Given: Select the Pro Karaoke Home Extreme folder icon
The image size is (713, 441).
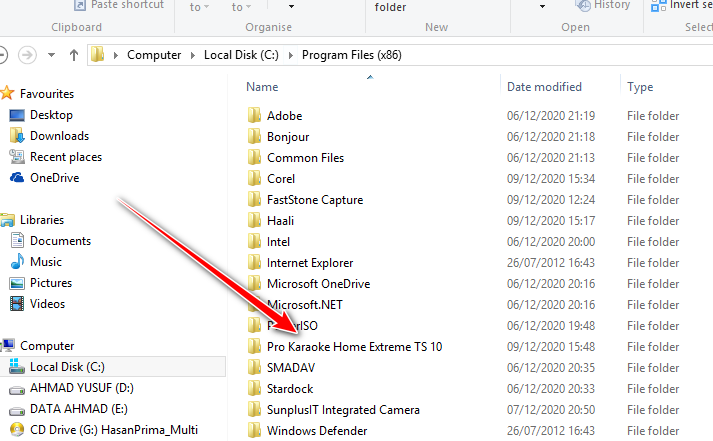Looking at the screenshot, I should click(x=254, y=346).
